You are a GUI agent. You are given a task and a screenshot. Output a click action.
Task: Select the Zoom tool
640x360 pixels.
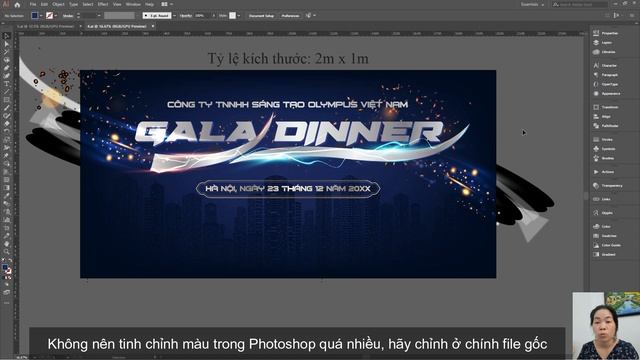6,252
